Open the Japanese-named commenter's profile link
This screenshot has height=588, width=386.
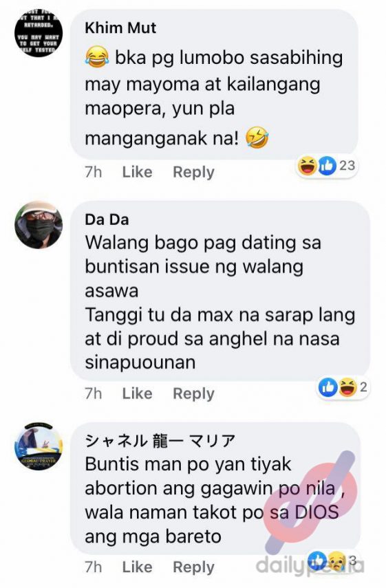pyautogui.click(x=160, y=441)
